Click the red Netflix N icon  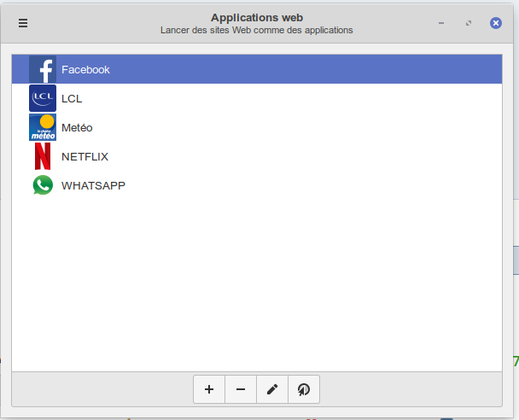[x=43, y=156]
